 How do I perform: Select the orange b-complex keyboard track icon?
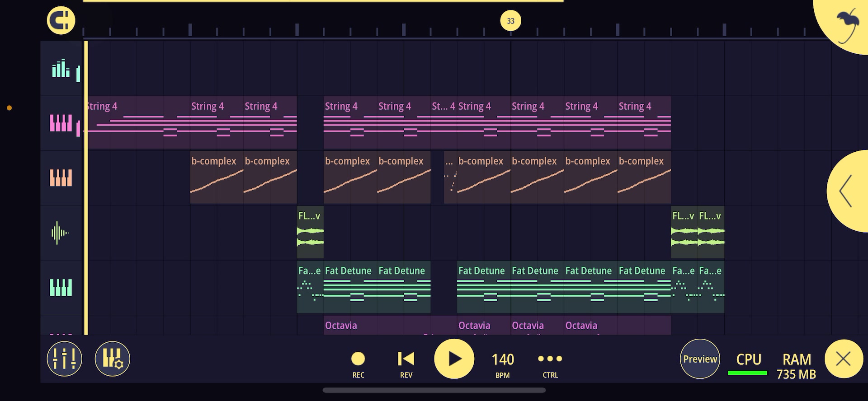(x=61, y=178)
